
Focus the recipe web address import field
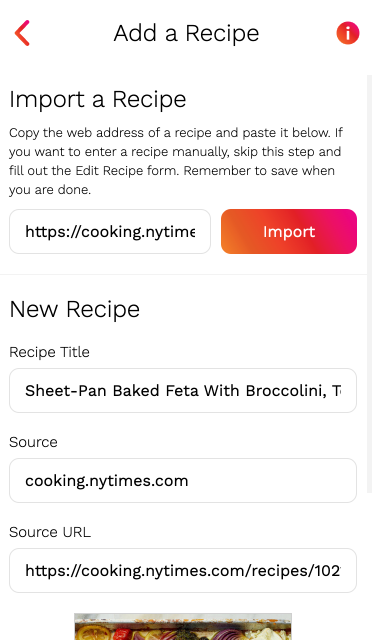pos(110,231)
